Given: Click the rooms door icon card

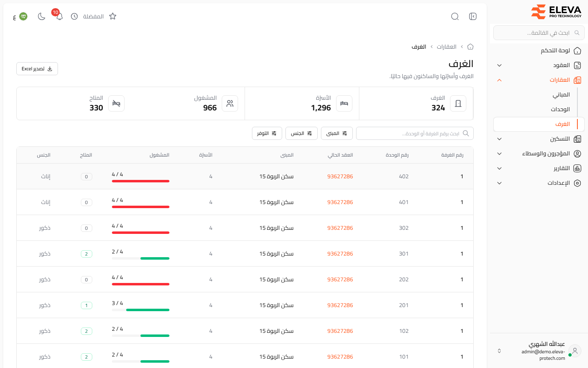Looking at the screenshot, I should pyautogui.click(x=458, y=103).
